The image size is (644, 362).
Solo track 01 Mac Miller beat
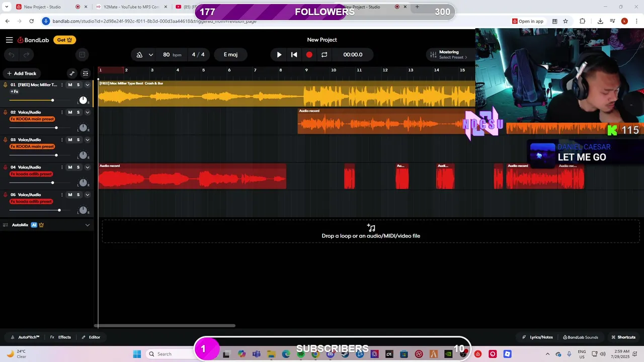coord(78,85)
